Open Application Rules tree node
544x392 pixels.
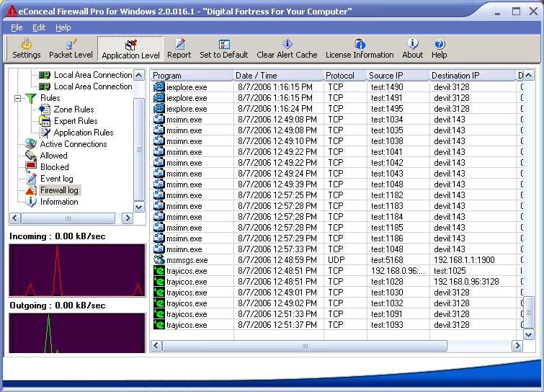coord(84,132)
